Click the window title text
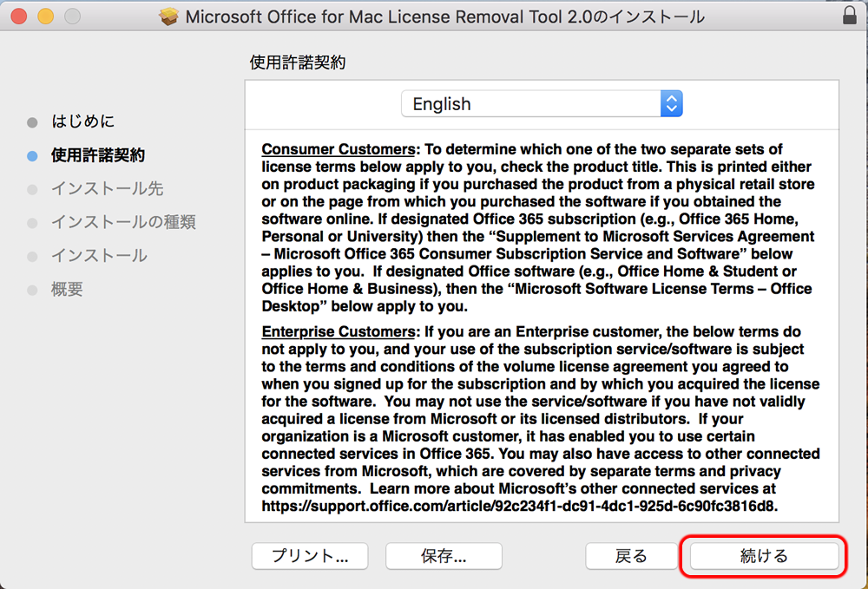868x589 pixels. [x=445, y=16]
